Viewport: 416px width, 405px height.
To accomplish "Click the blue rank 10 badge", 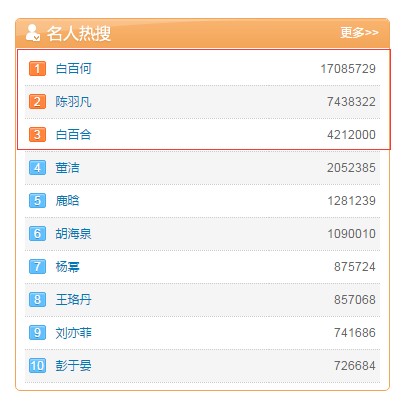I will pos(37,366).
